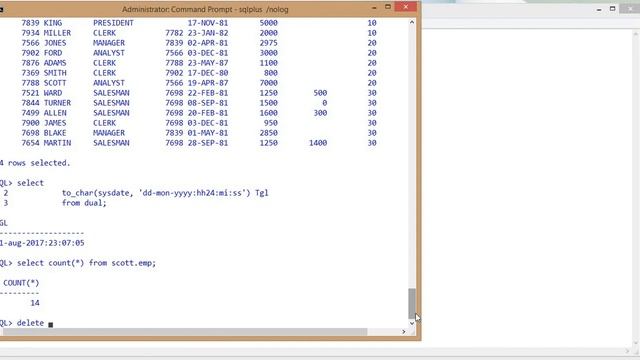Maximize the background window behind Command Prompt
This screenshot has width=640, height=360.
[x=613, y=9]
